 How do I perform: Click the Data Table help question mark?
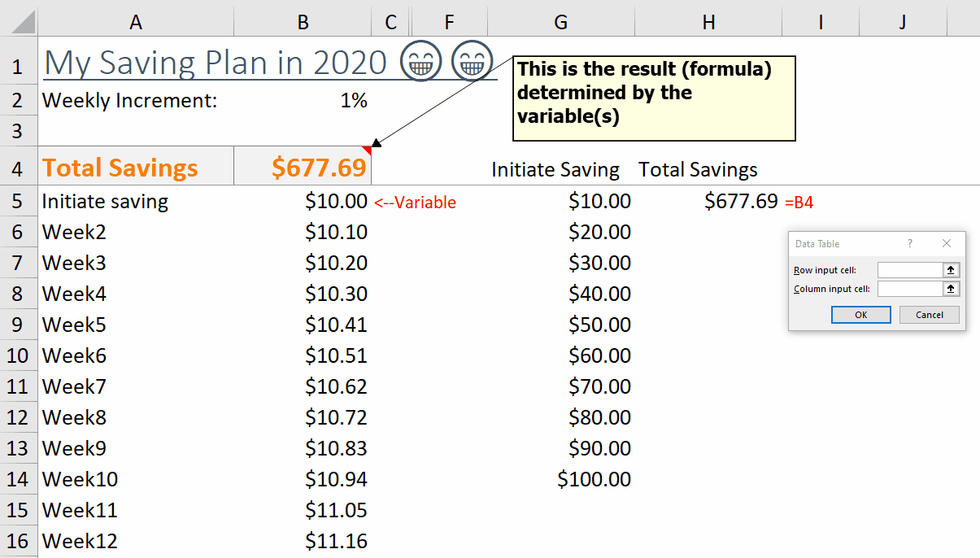[910, 243]
